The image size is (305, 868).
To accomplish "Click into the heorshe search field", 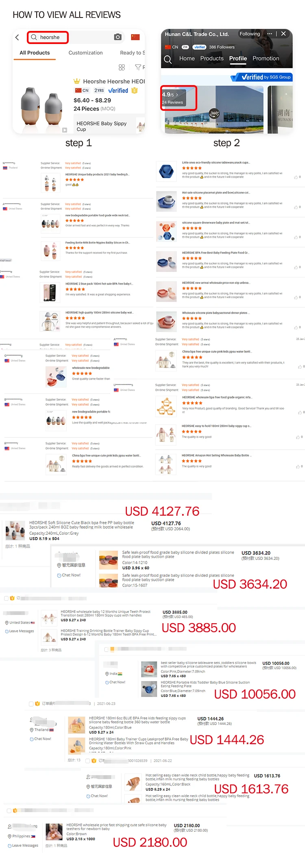I will [48, 37].
